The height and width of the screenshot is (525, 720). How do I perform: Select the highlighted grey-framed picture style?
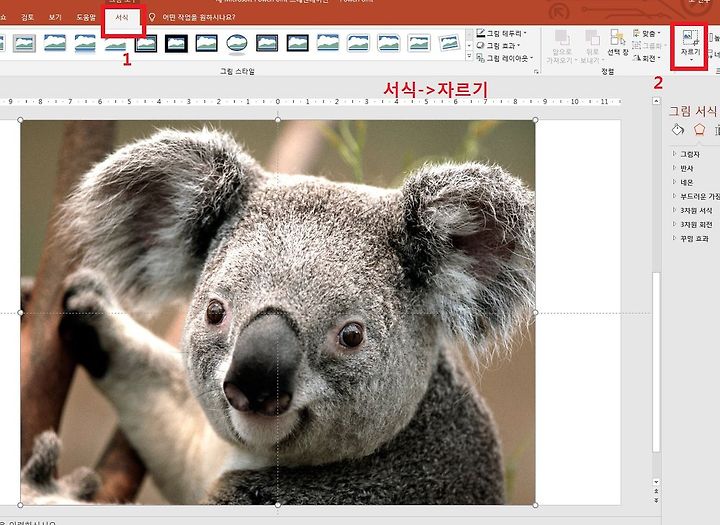(x=24, y=43)
